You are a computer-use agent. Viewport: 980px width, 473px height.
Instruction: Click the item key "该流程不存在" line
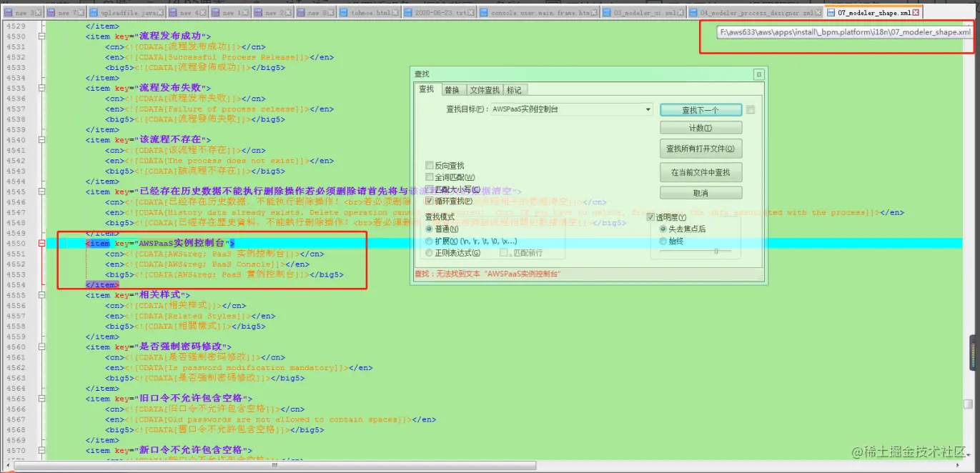[x=148, y=140]
